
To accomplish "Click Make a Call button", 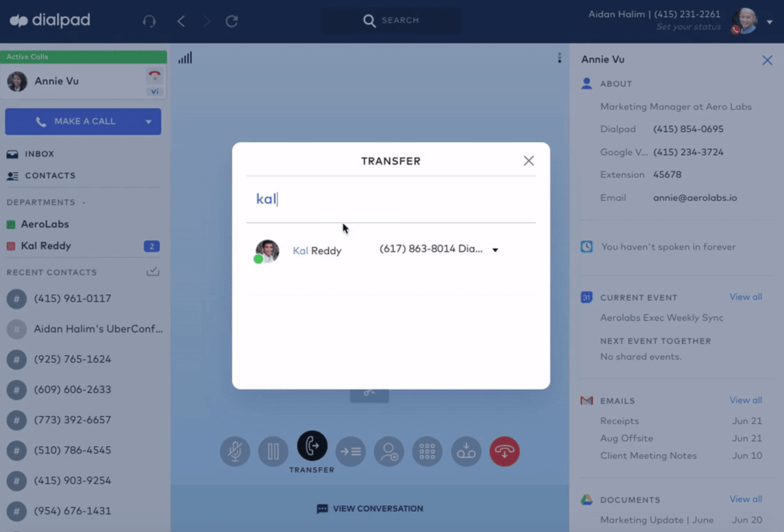I will click(83, 122).
